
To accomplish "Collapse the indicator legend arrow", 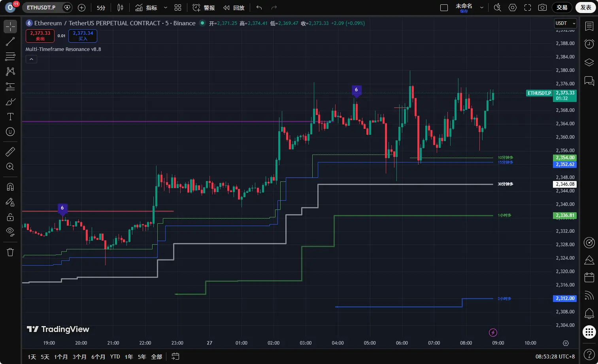I will click(x=31, y=59).
